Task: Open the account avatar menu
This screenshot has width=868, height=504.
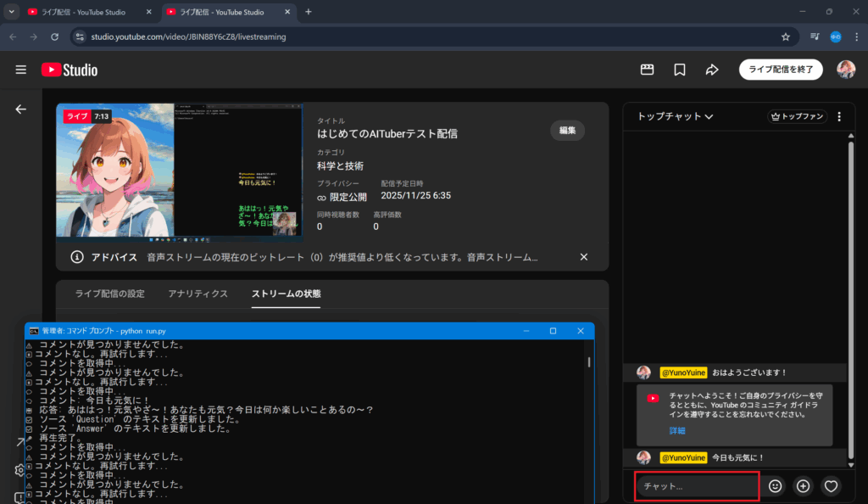Action: pyautogui.click(x=845, y=70)
